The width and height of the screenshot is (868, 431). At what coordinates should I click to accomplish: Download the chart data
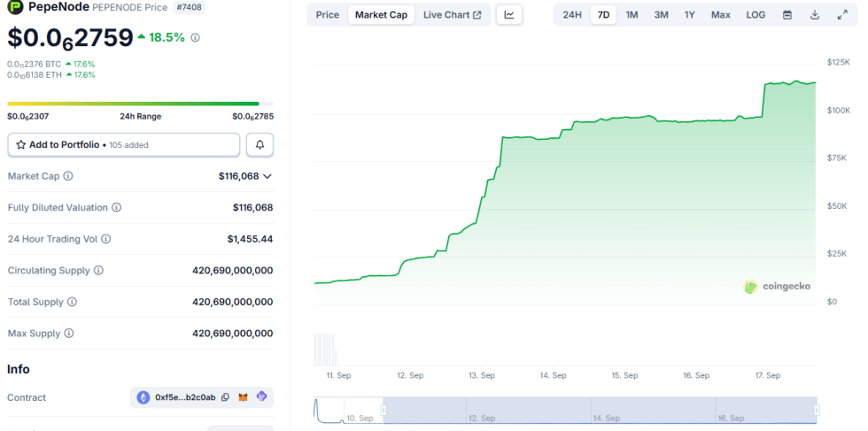coord(814,15)
